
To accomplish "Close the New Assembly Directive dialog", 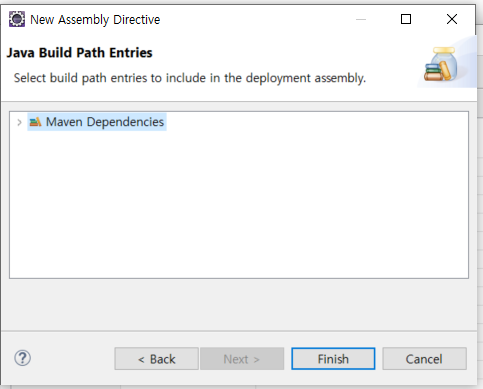I will coord(452,19).
